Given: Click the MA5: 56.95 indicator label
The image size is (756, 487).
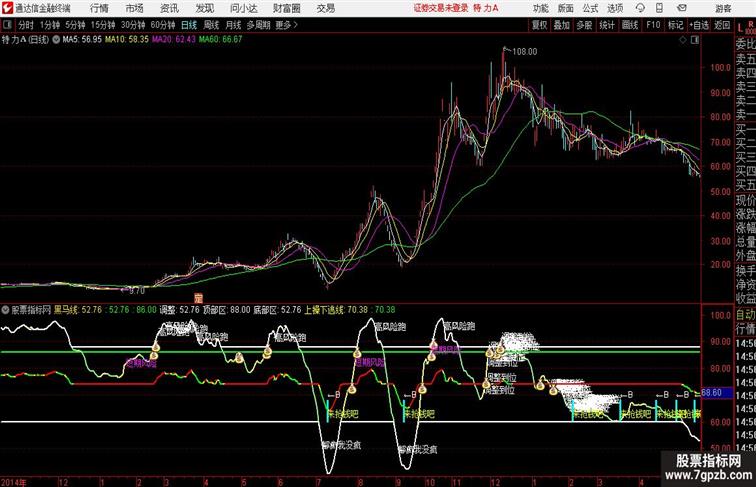Looking at the screenshot, I should click(82, 40).
